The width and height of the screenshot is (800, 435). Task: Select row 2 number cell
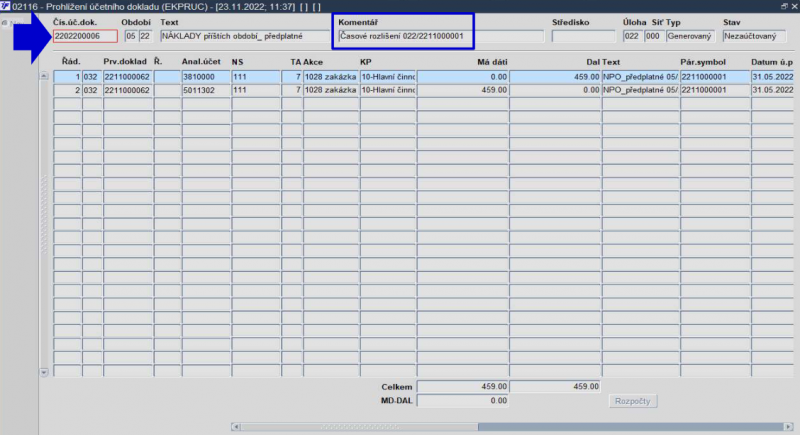(x=67, y=90)
